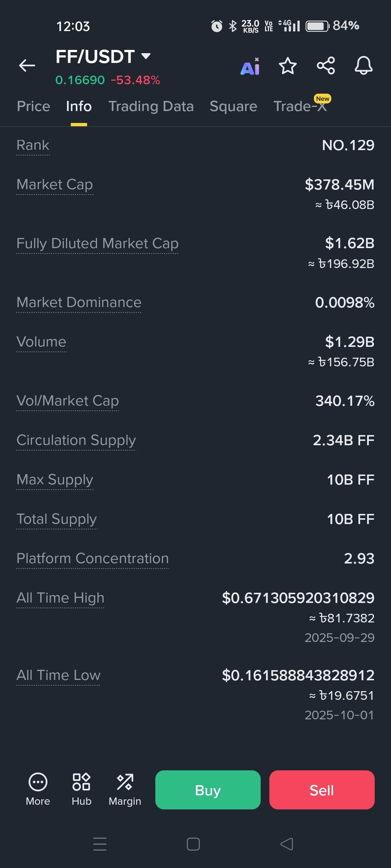The image size is (391, 868).
Task: Open price alert bell icon
Action: 363,66
